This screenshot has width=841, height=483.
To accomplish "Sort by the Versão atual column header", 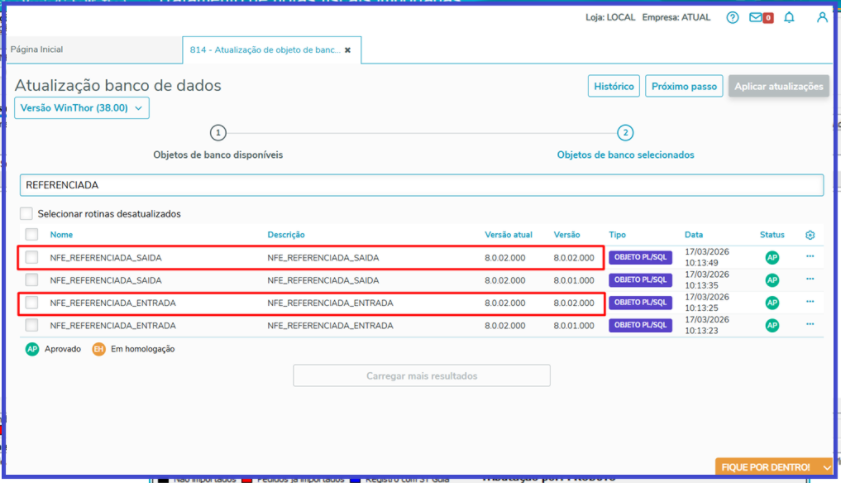I will [508, 235].
